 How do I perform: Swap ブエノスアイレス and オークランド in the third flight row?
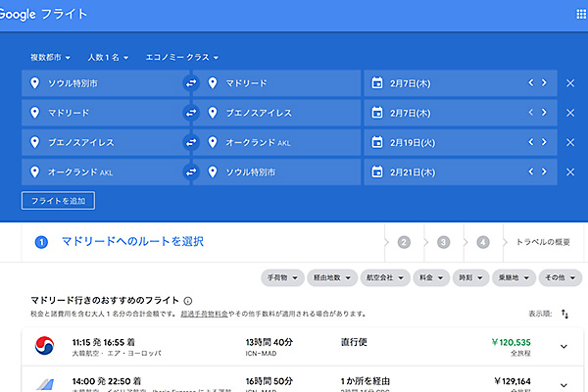[x=191, y=142]
